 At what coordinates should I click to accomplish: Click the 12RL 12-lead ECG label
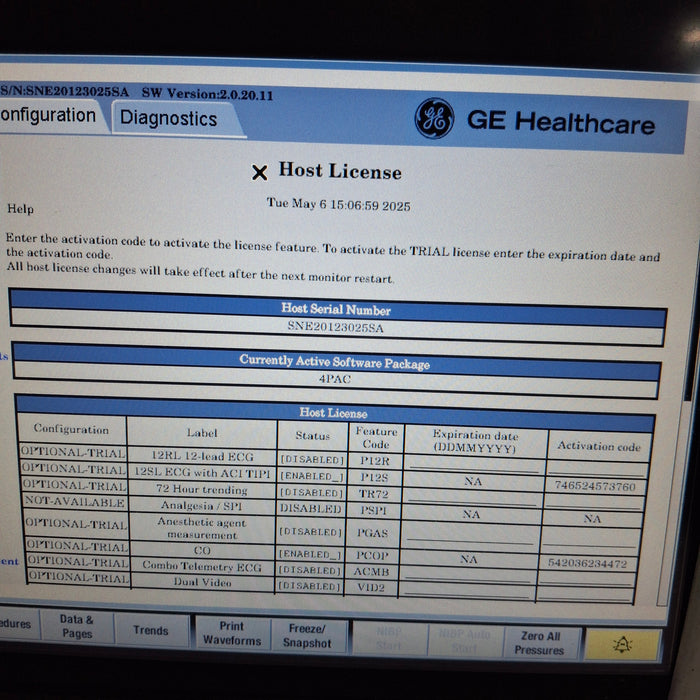pos(202,456)
